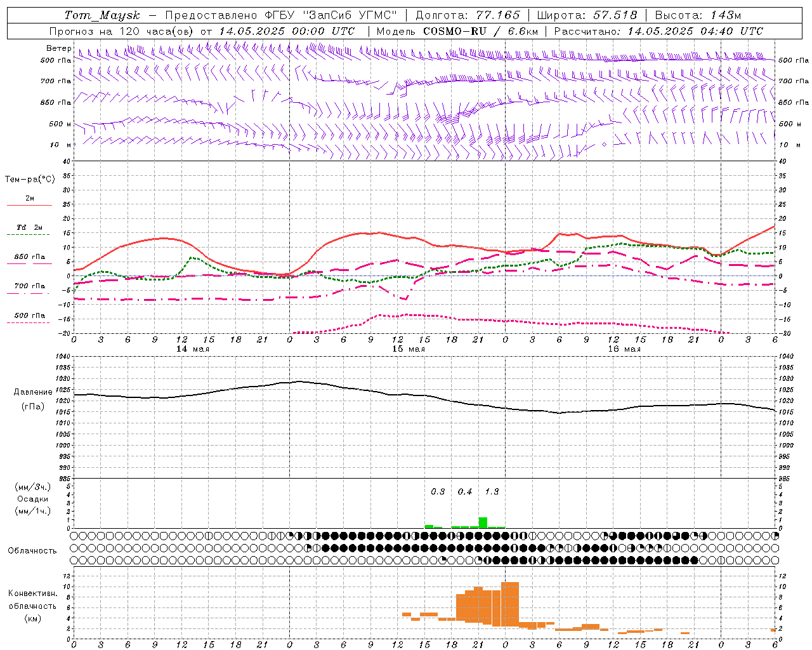812x650 pixels.
Task: Click the precipitation value 0.4
Action: (465, 492)
